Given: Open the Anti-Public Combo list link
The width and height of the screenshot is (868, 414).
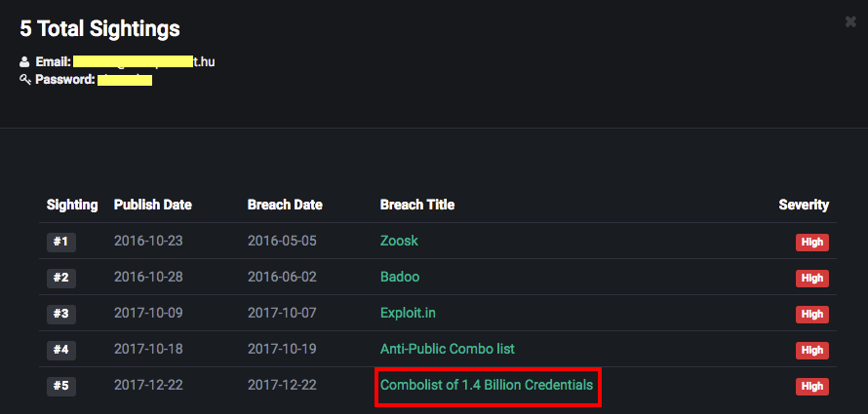Looking at the screenshot, I should click(x=448, y=349).
